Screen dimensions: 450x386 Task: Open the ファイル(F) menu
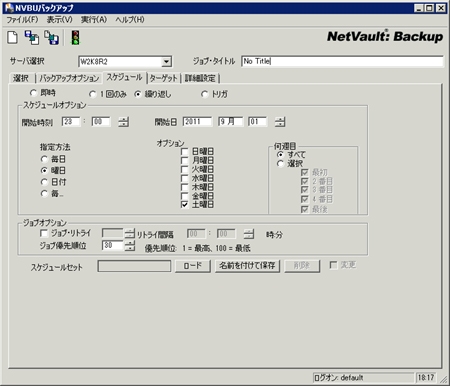(x=22, y=20)
